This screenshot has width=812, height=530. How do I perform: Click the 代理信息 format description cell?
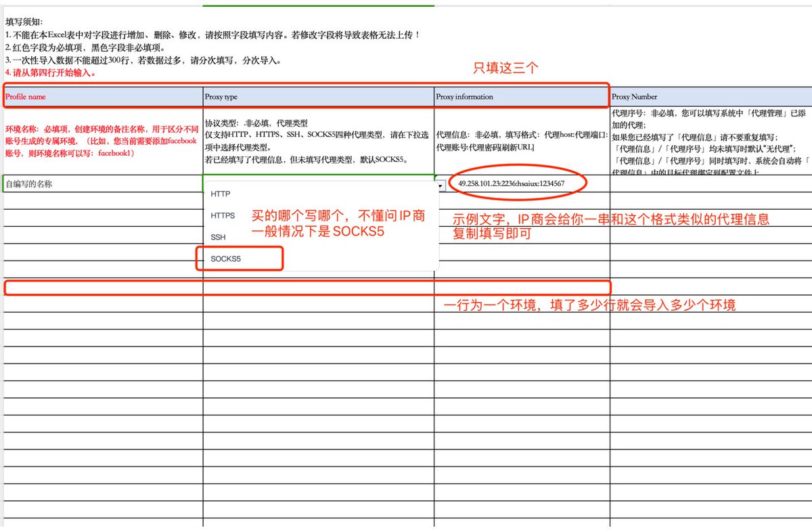(522, 141)
